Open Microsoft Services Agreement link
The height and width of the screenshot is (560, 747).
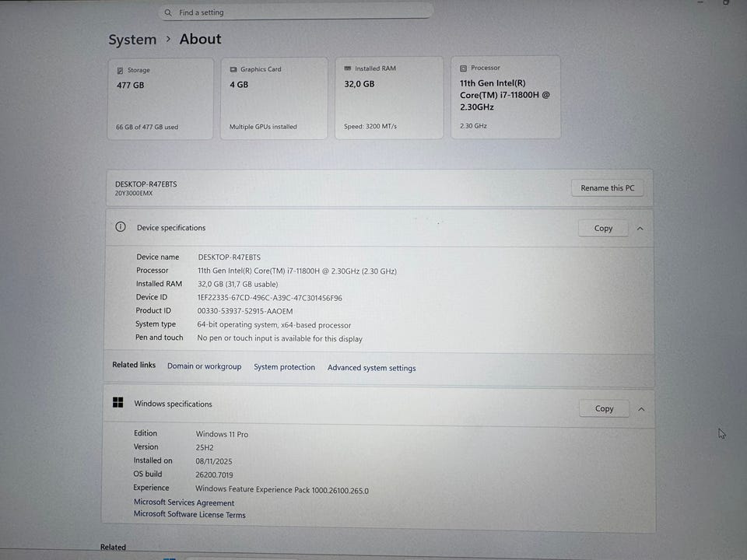pos(184,502)
